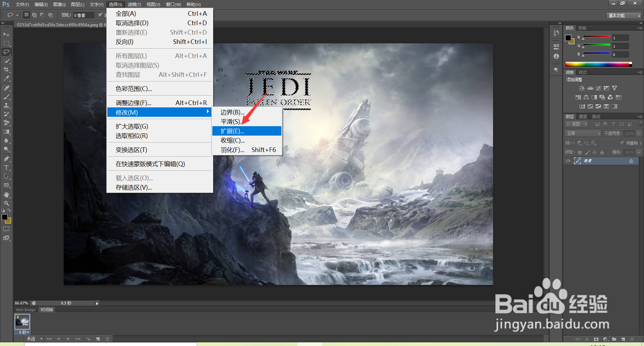This screenshot has width=644, height=346.
Task: Open the Paragraph panel icon
Action: pyautogui.click(x=556, y=70)
